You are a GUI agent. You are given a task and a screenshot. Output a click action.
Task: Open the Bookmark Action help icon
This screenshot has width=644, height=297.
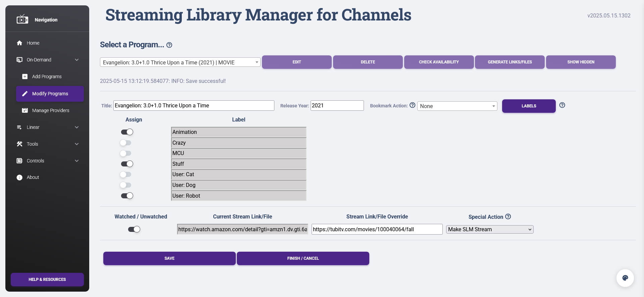[413, 105]
